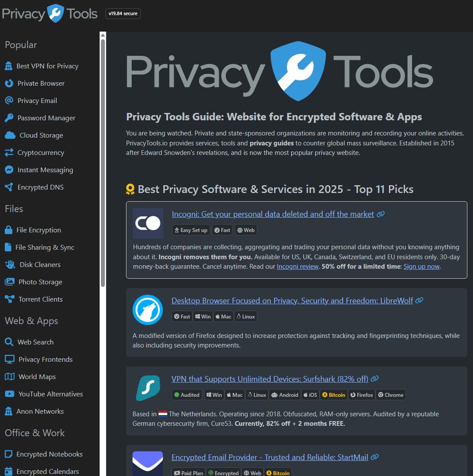This screenshot has width=473, height=476.
Task: Click the World Maps map icon
Action: tap(10, 376)
